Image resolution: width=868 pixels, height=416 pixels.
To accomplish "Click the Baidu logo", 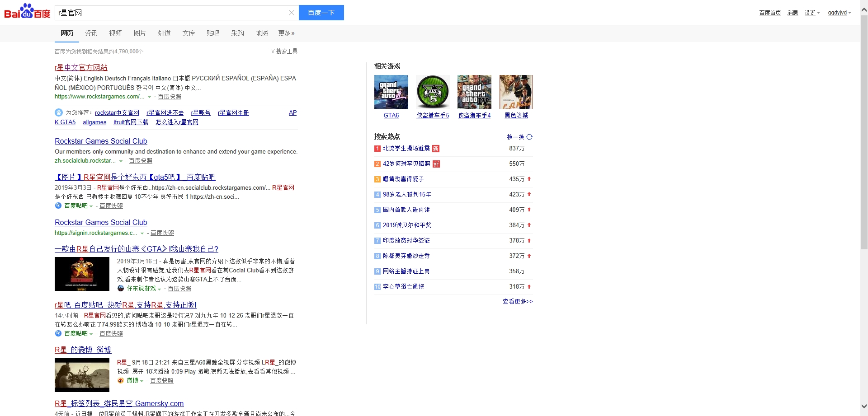I will point(27,12).
